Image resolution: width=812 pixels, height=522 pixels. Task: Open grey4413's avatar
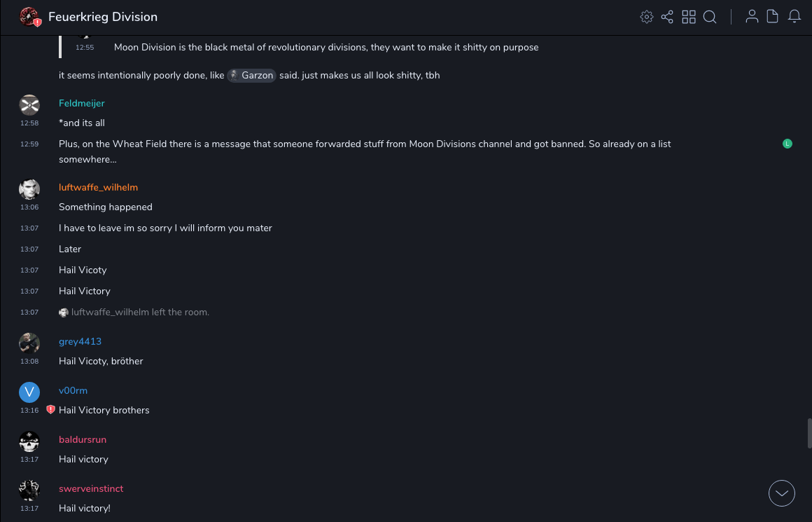[x=29, y=343]
